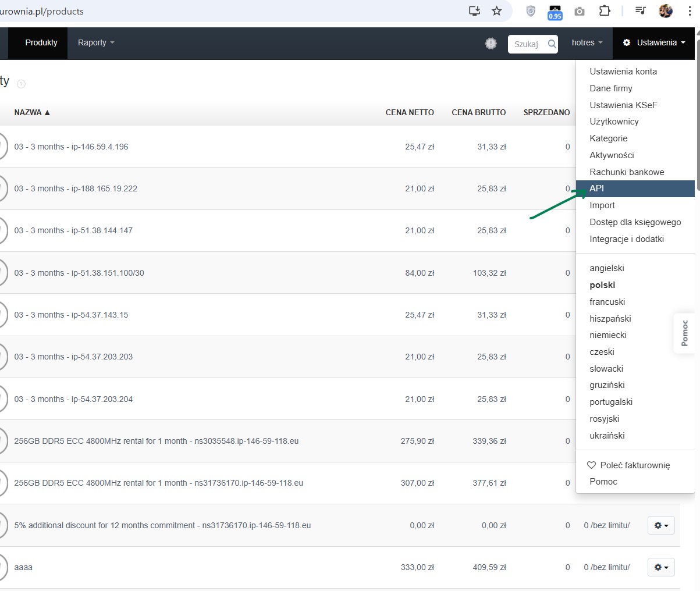This screenshot has width=700, height=591.
Task: Click the install app icon in address bar
Action: [474, 11]
